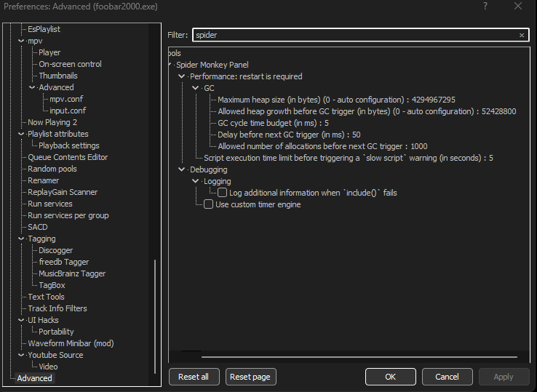Select Random pools page
The width and height of the screenshot is (537, 392).
[x=52, y=169]
